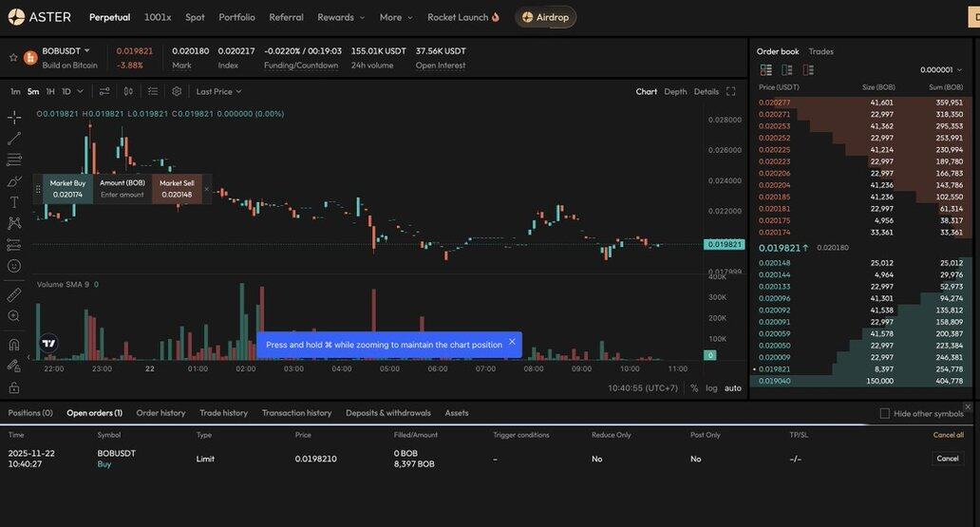This screenshot has width=980, height=527.
Task: Expand the Last Price dropdown
Action: click(x=218, y=91)
